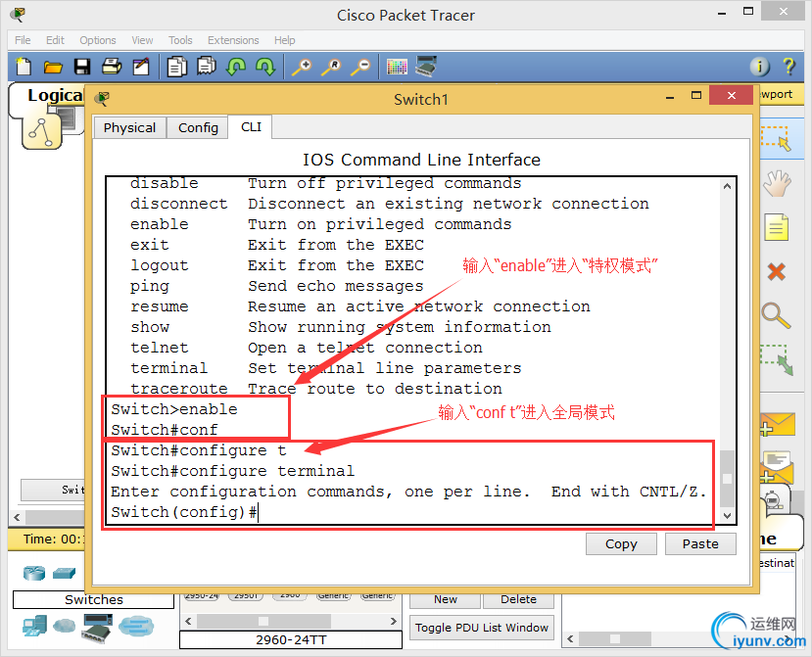The height and width of the screenshot is (657, 812).
Task: Click the Paste toolbar icon
Action: pyautogui.click(x=206, y=67)
